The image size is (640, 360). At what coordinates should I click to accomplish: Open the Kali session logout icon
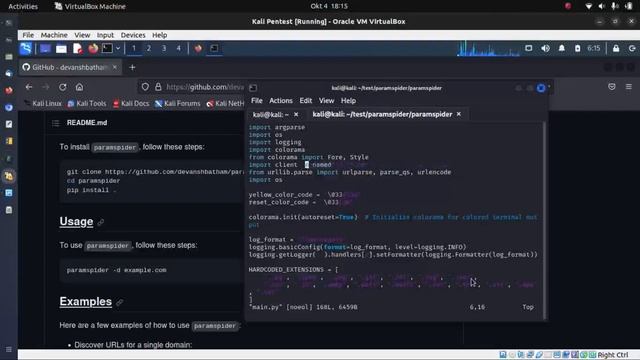[x=632, y=48]
